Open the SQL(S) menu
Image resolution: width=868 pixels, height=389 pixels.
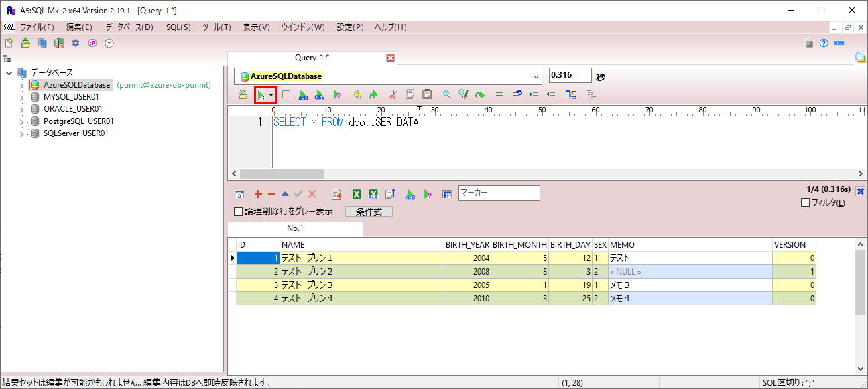178,27
